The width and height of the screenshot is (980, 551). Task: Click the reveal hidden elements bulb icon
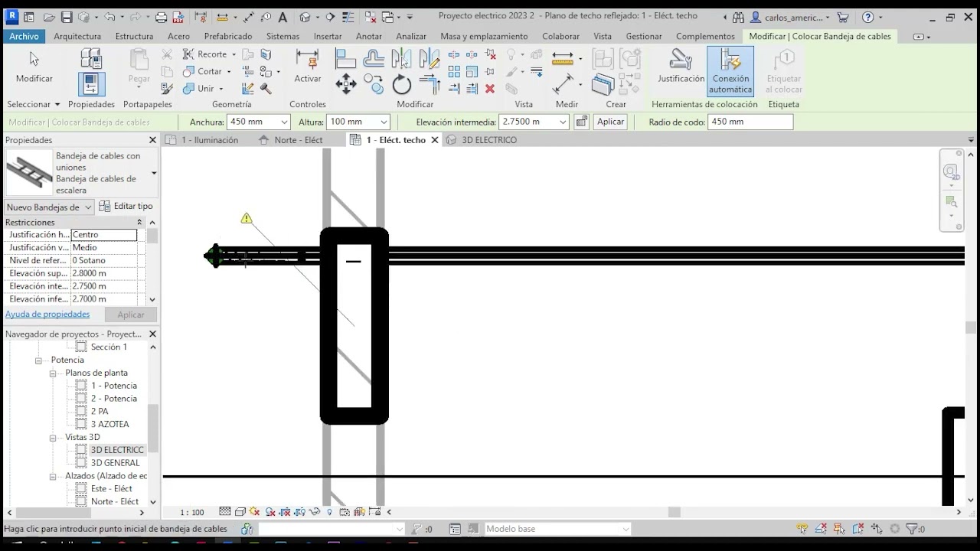pyautogui.click(x=330, y=512)
